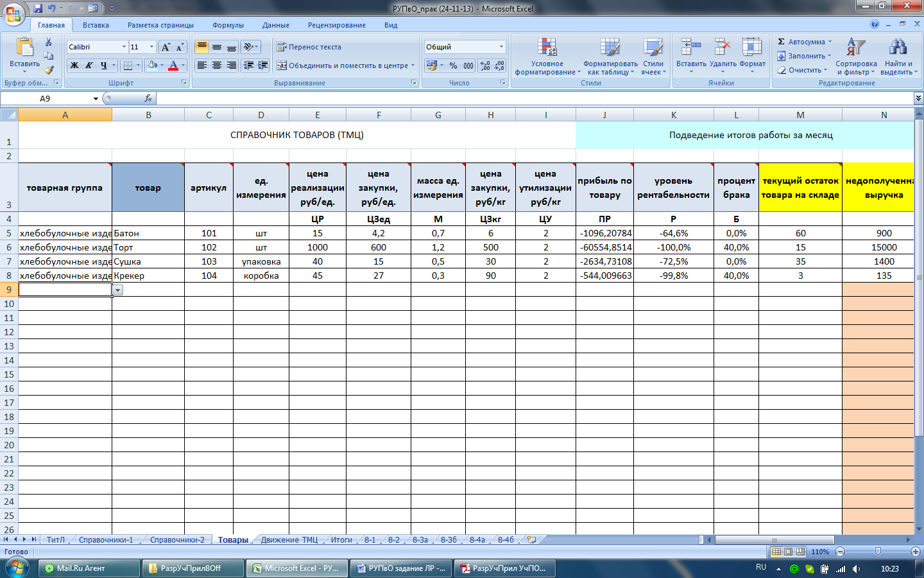The height and width of the screenshot is (578, 924).
Task: Click the Percent style icon
Action: tap(453, 66)
